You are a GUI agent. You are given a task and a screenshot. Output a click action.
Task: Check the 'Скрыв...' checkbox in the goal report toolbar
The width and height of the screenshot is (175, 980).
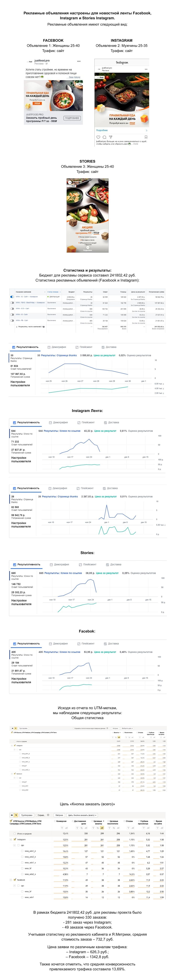pyautogui.click(x=36, y=815)
